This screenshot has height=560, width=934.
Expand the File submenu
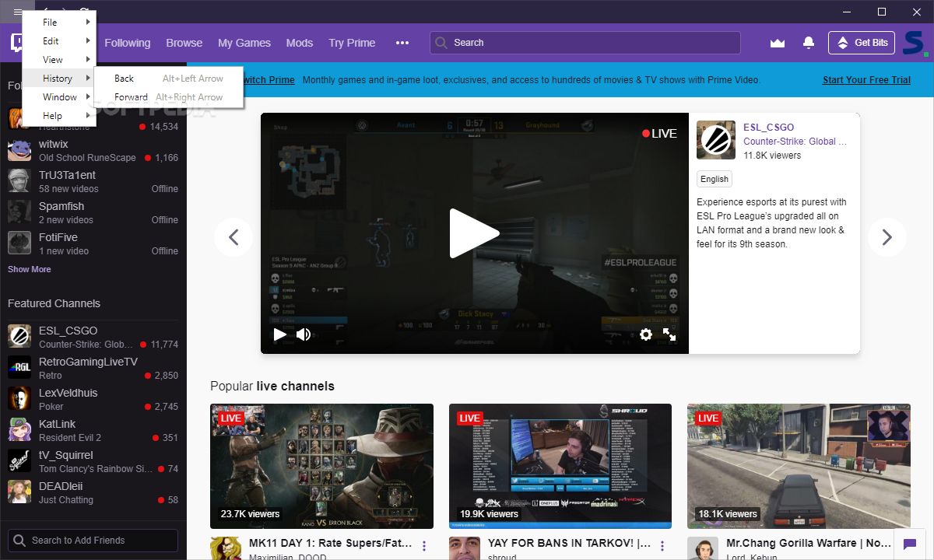click(59, 22)
